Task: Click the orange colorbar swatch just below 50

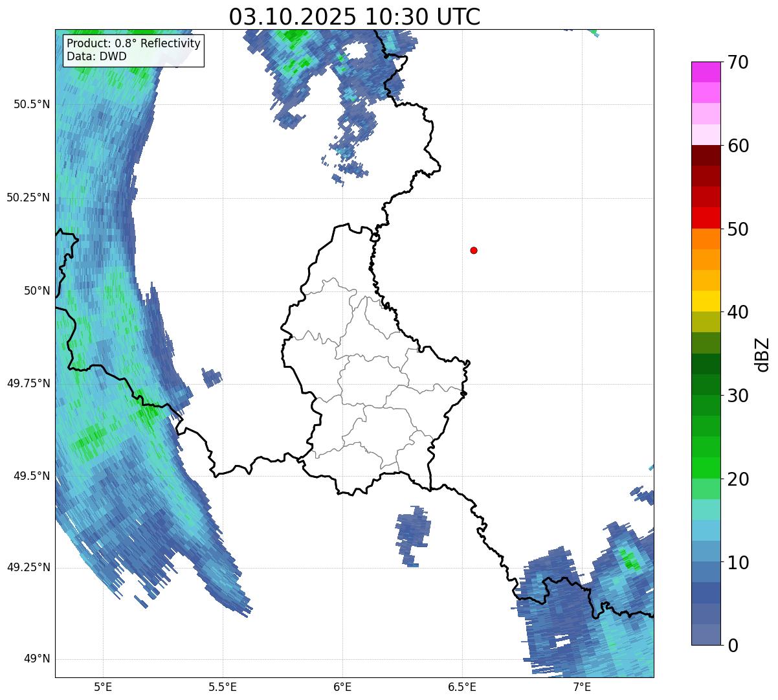Action: tap(706, 239)
